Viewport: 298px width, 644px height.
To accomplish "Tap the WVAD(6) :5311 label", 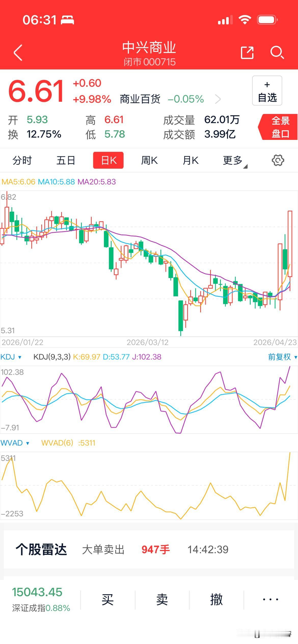I will point(68,443).
